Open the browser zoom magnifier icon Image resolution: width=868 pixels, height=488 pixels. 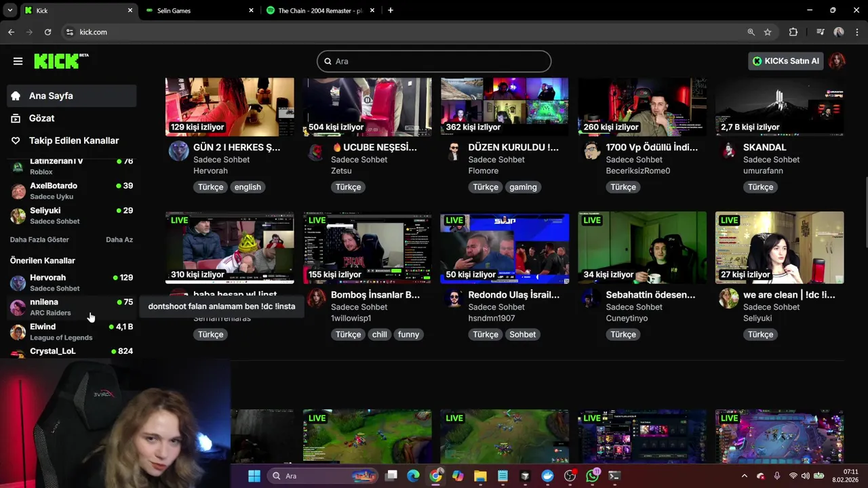751,32
